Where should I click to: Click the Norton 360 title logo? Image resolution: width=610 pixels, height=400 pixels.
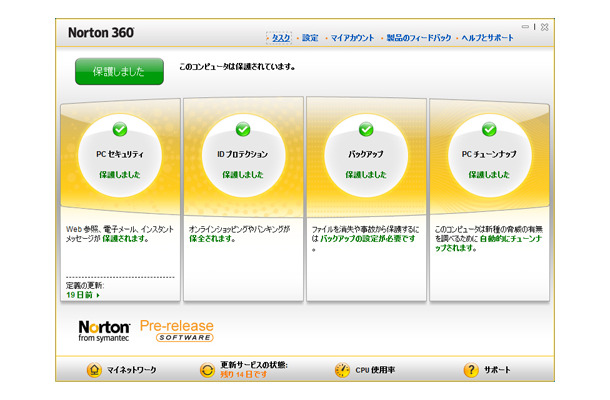click(101, 33)
